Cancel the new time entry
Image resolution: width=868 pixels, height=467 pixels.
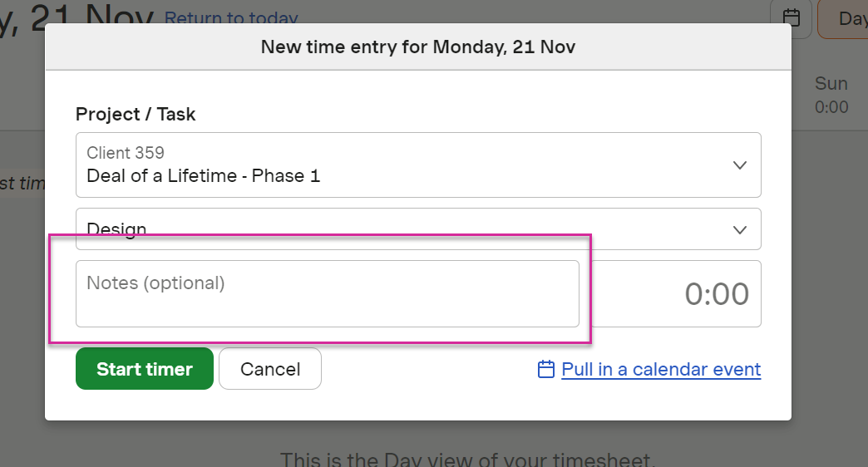click(x=270, y=368)
